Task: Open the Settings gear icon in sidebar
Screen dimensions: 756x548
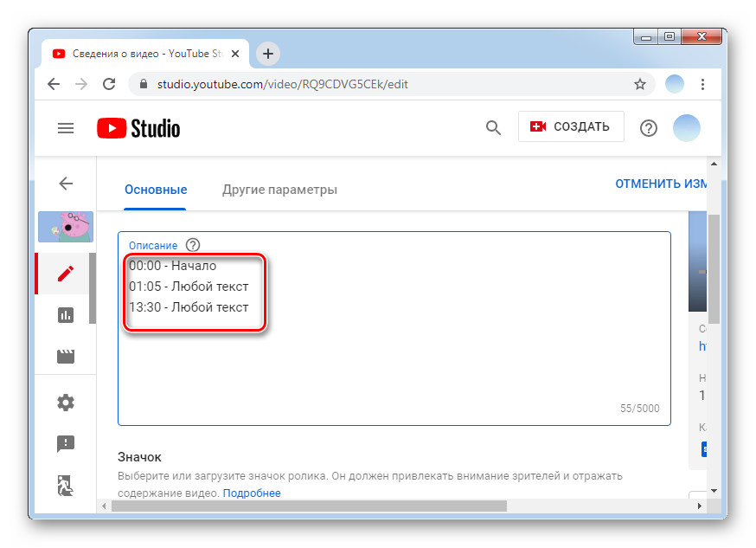Action: click(66, 403)
